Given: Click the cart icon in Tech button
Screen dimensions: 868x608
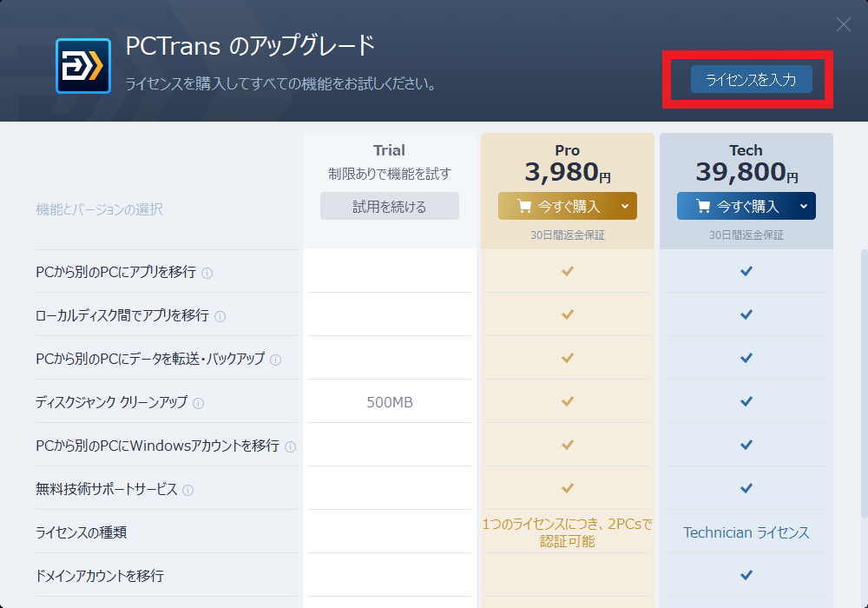Looking at the screenshot, I should (x=702, y=206).
